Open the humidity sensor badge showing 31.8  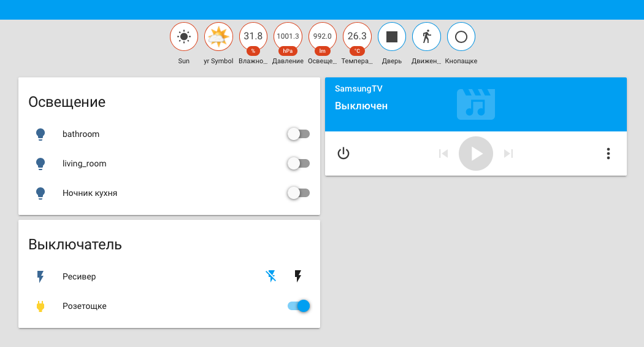[253, 37]
